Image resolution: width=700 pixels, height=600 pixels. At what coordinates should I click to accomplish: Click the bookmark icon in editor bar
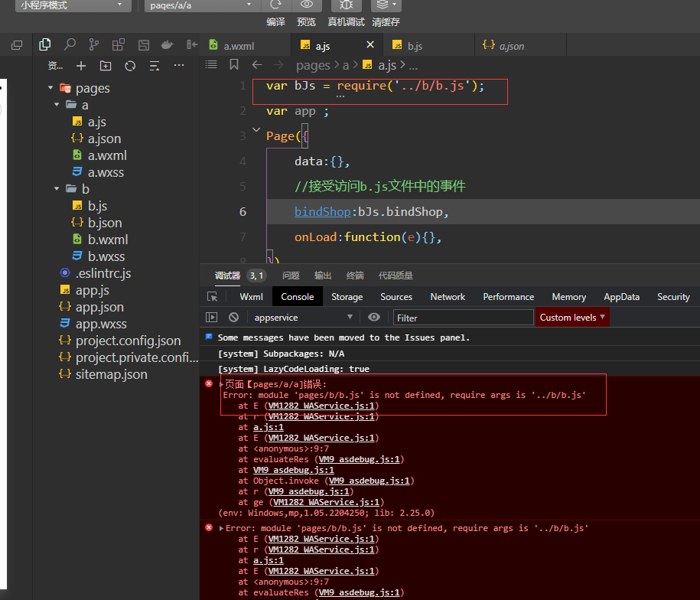[234, 65]
